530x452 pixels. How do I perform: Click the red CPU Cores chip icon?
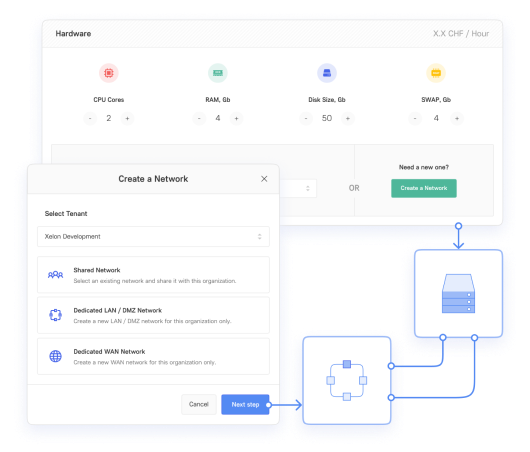(x=109, y=73)
